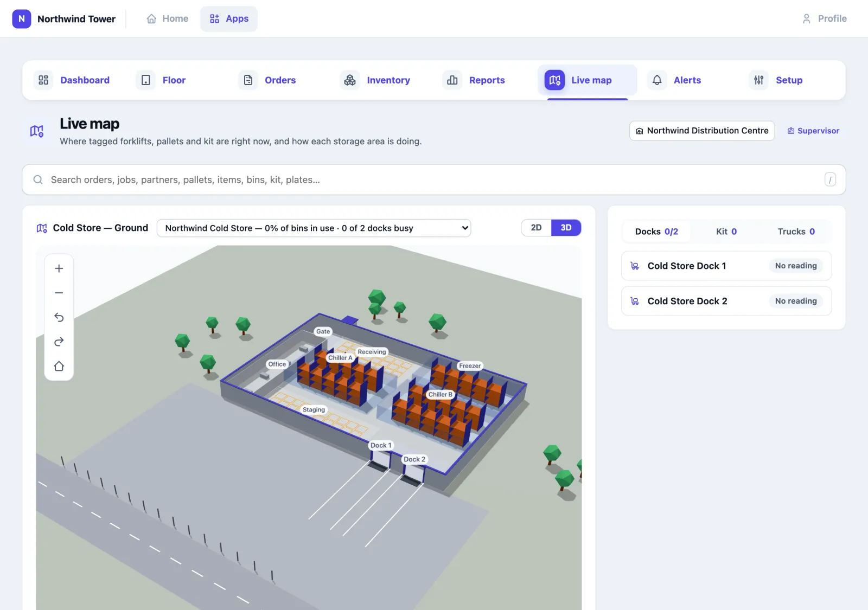Select the Cold Store Dock 1 row

726,266
